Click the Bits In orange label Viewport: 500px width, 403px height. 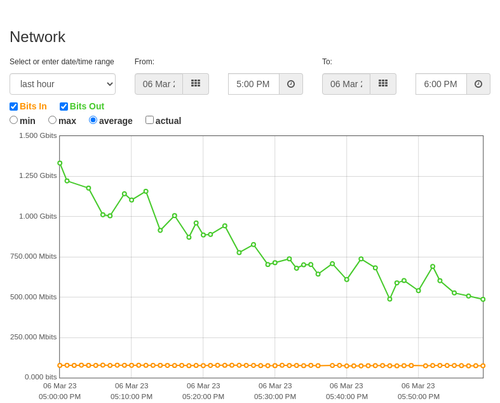33,106
